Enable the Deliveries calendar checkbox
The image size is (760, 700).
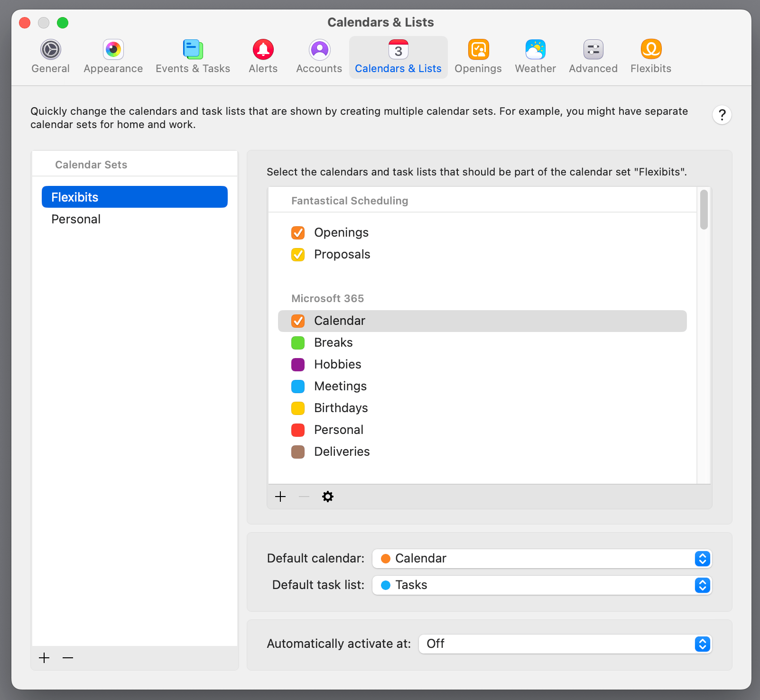pos(298,452)
